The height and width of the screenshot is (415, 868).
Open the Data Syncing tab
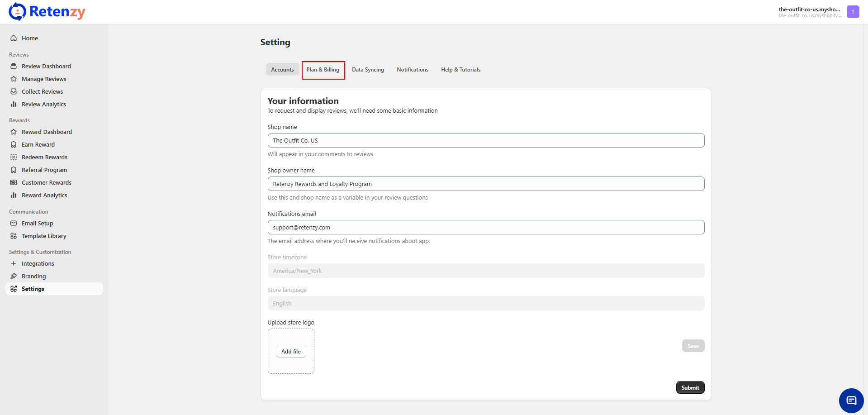tap(368, 70)
